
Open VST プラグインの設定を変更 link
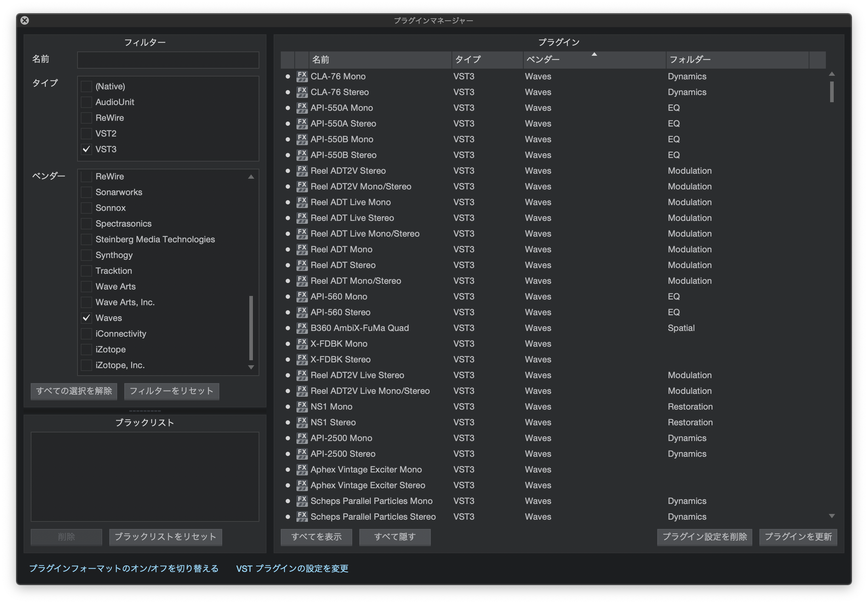point(292,569)
